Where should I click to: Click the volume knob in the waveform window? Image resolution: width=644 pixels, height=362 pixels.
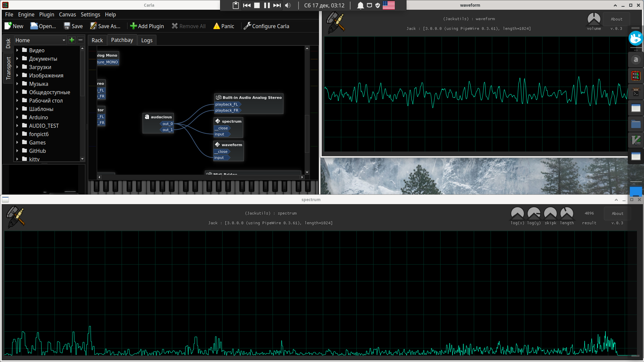coord(594,19)
